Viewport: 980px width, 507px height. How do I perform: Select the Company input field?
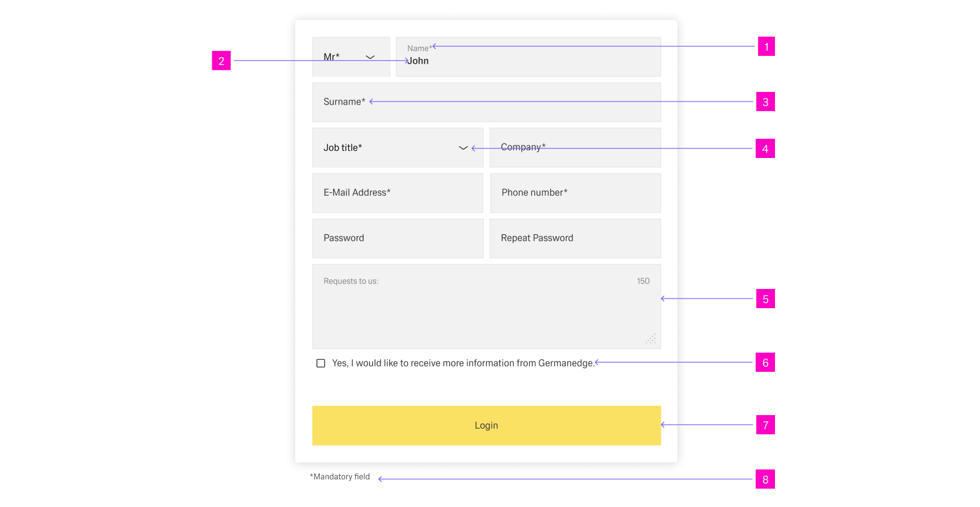point(575,148)
